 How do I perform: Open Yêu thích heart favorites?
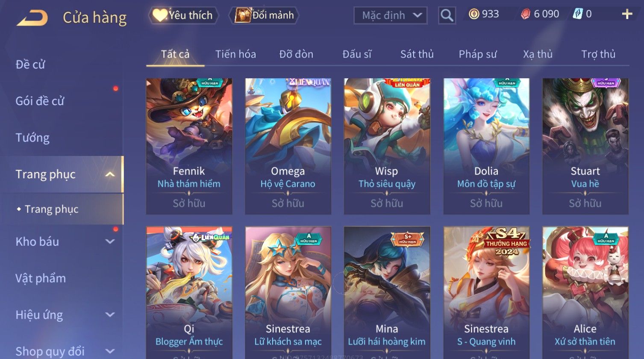tap(184, 15)
